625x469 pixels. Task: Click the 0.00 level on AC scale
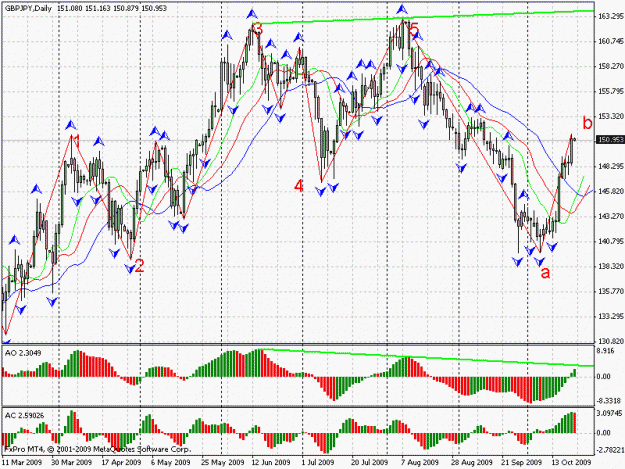(604, 433)
